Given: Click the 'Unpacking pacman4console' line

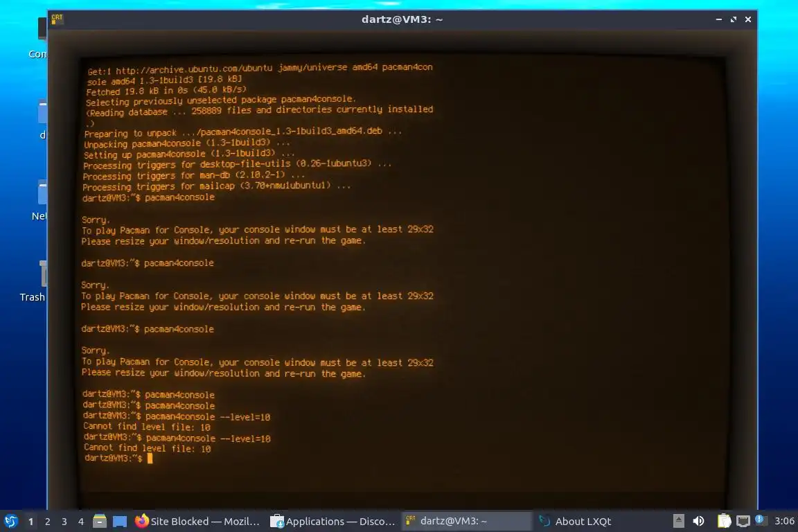Looking at the screenshot, I should pyautogui.click(x=187, y=143).
